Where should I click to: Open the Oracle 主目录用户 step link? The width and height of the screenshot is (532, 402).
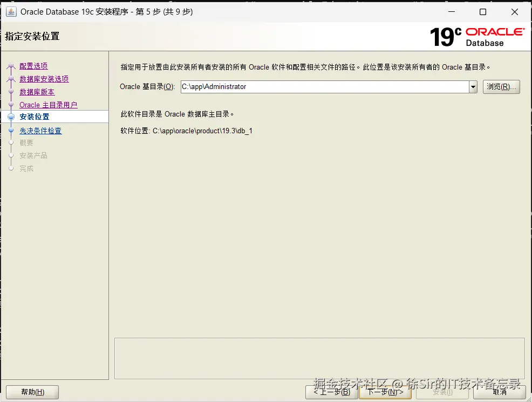tap(49, 104)
